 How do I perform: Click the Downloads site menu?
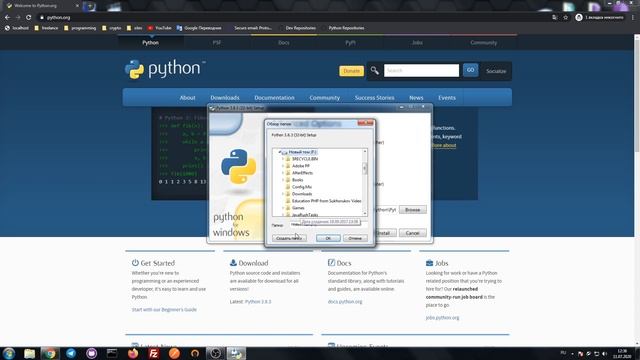pos(225,98)
